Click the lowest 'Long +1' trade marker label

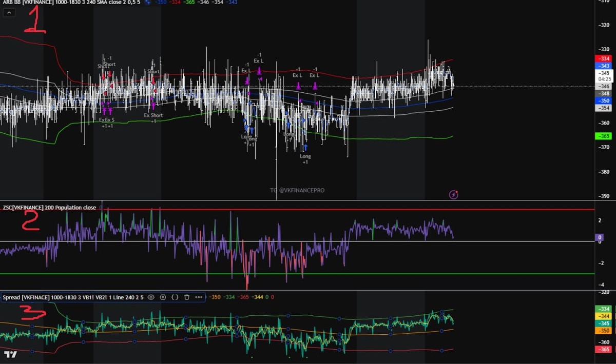(305, 159)
